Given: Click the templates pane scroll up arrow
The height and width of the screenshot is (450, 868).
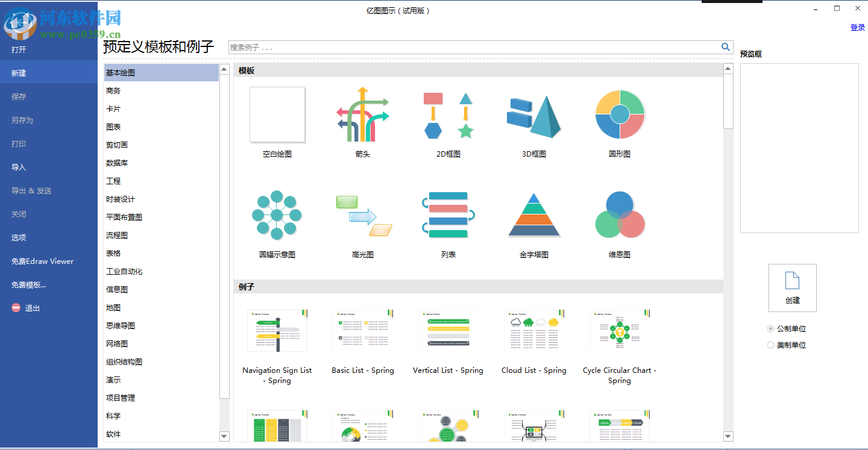Looking at the screenshot, I should click(x=728, y=69).
